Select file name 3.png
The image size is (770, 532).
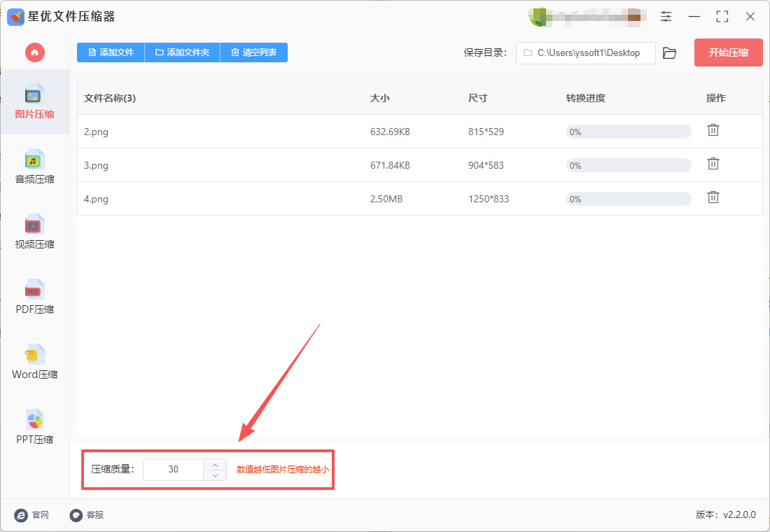pos(97,165)
